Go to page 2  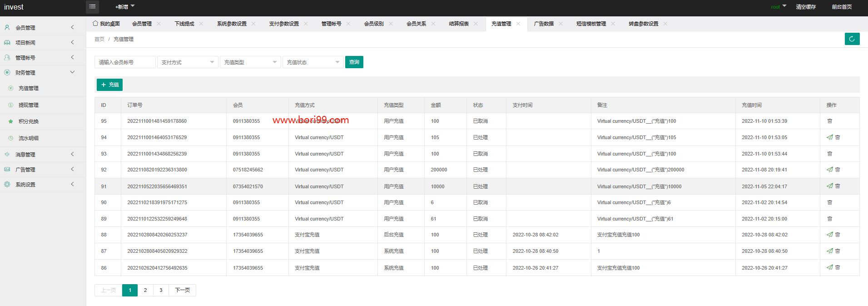pos(145,290)
